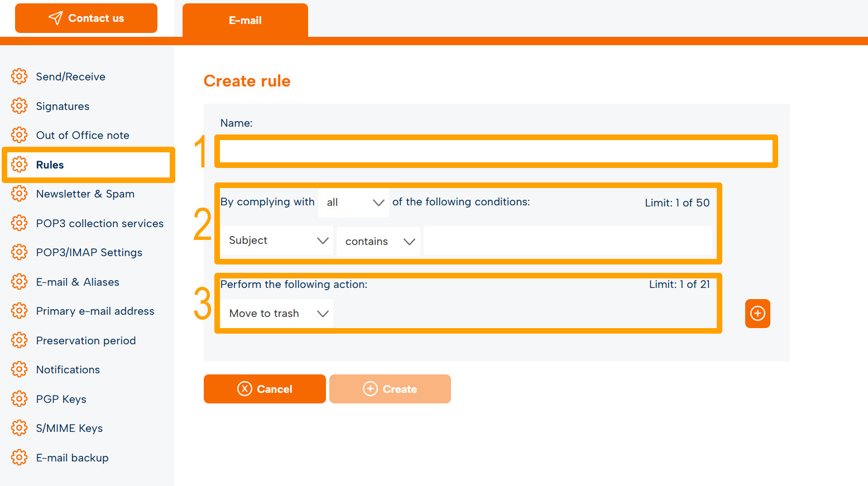This screenshot has width=868, height=486.
Task: Click the gear icon beside Out of Office note
Action: (19, 135)
